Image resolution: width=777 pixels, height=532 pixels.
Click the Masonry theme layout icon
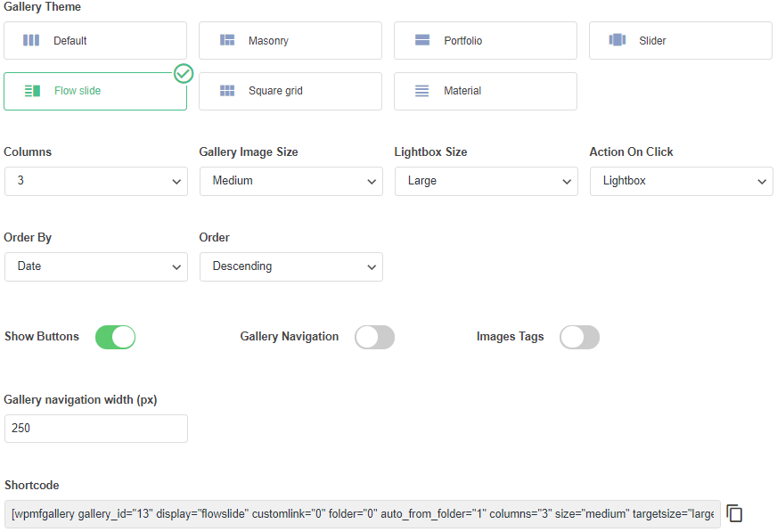coord(227,40)
